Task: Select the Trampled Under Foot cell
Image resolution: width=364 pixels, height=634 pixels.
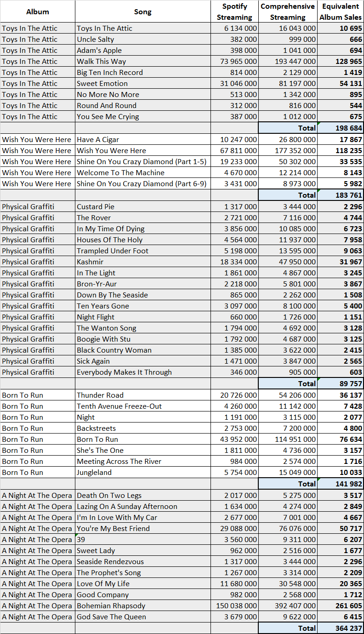Action: pos(142,251)
